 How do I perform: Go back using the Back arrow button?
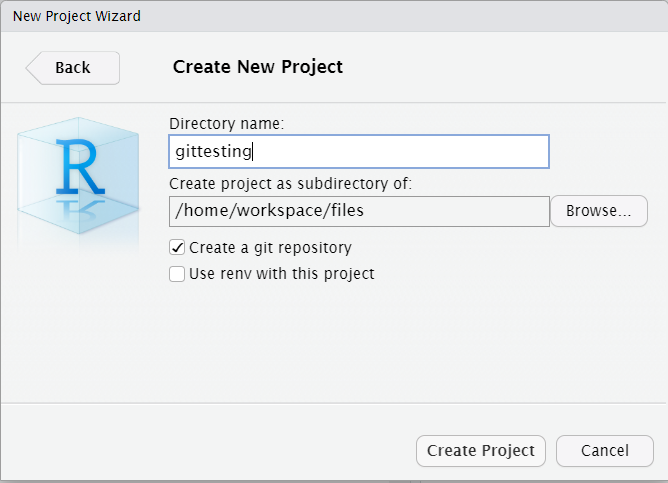point(72,68)
